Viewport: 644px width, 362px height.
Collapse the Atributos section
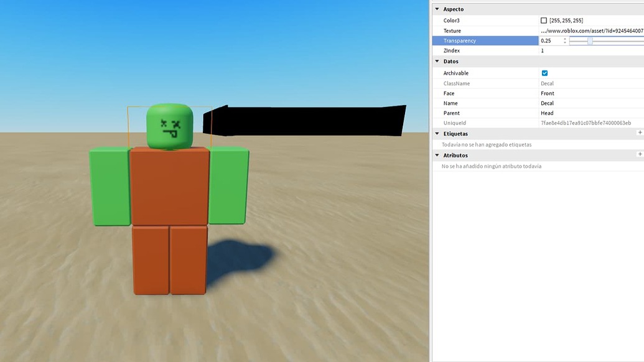click(438, 155)
